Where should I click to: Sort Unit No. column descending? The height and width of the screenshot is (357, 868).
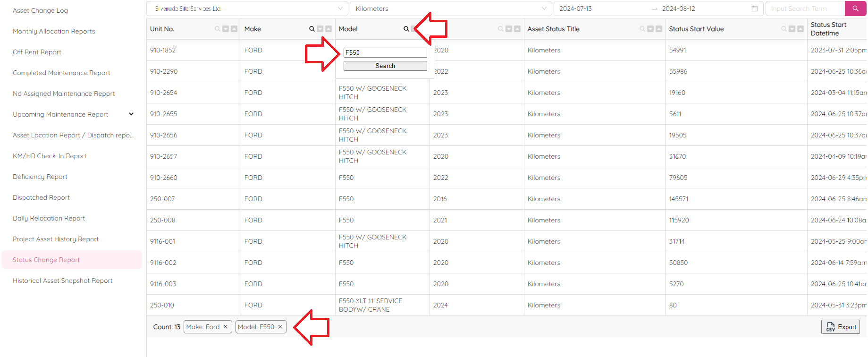(x=226, y=29)
